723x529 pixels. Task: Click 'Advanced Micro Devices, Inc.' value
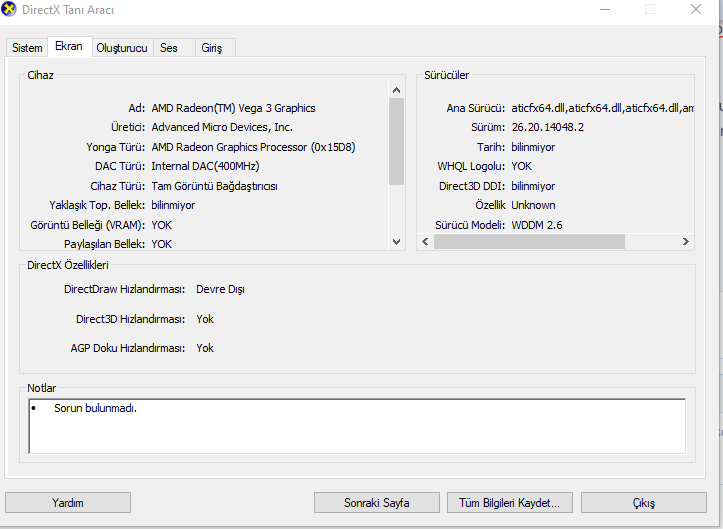[222, 127]
